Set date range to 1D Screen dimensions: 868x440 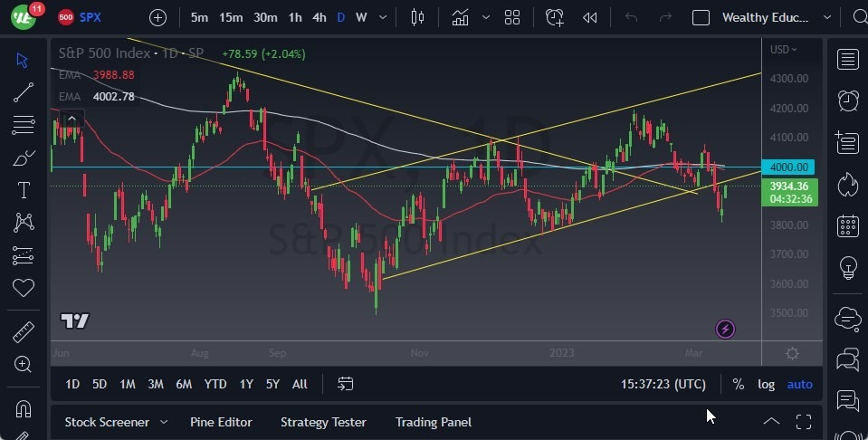click(72, 384)
